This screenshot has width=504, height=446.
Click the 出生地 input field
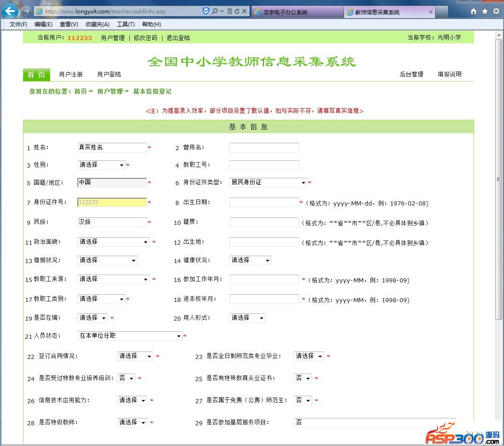(264, 242)
